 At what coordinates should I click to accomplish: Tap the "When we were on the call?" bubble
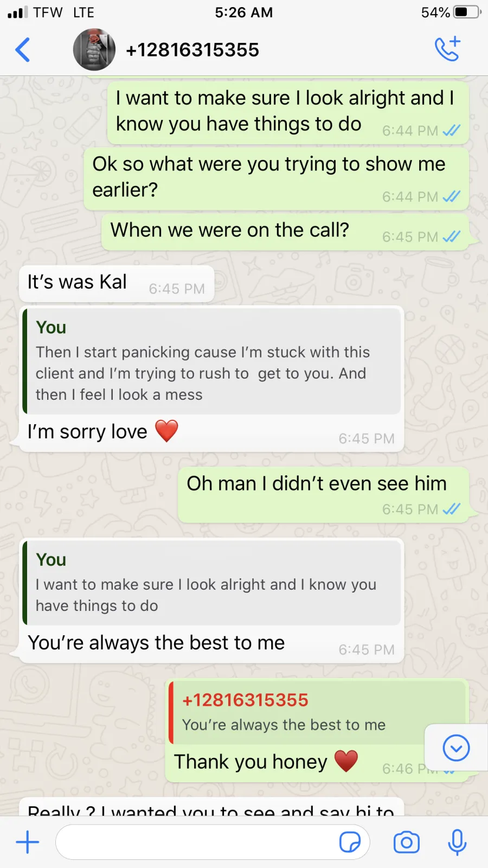click(x=285, y=231)
